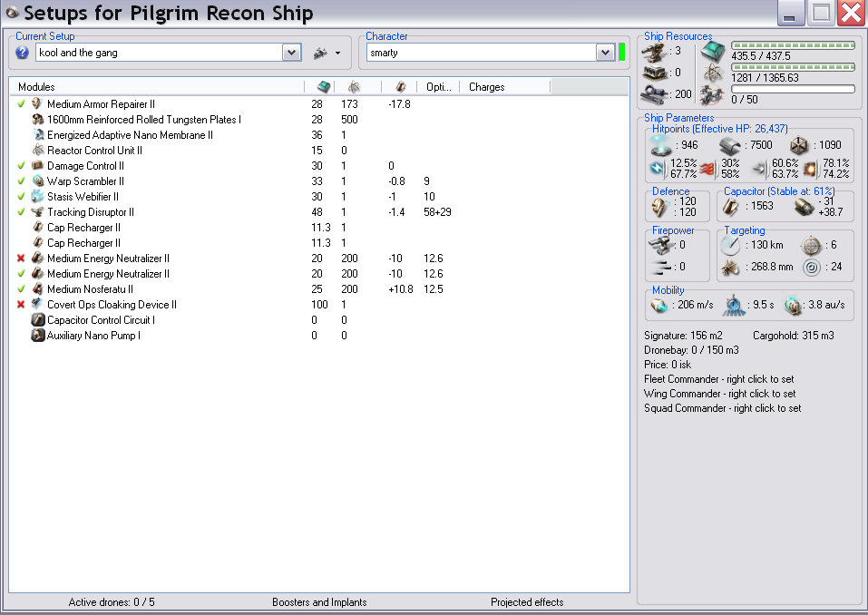868x615 pixels.
Task: Open the Projected effects tab
Action: (x=527, y=602)
